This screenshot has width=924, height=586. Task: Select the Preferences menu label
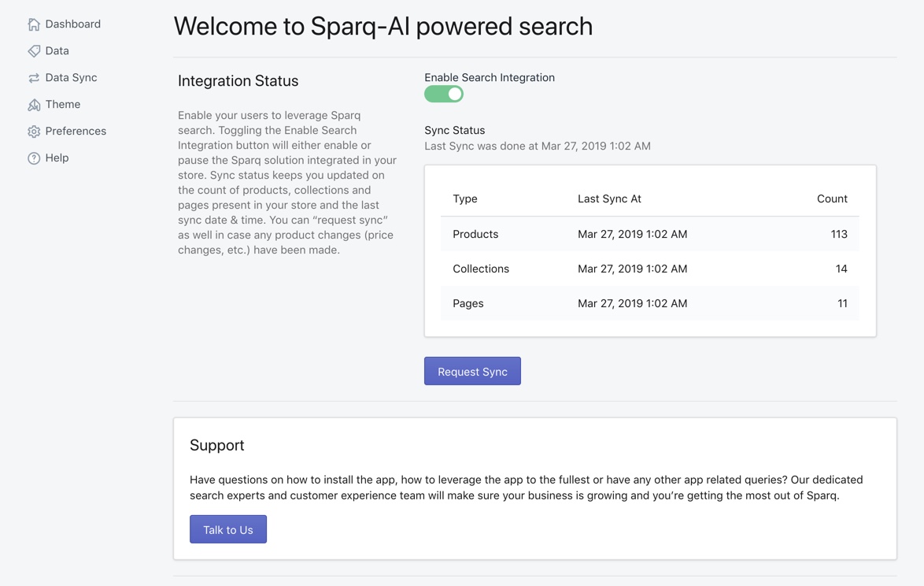[x=76, y=132]
